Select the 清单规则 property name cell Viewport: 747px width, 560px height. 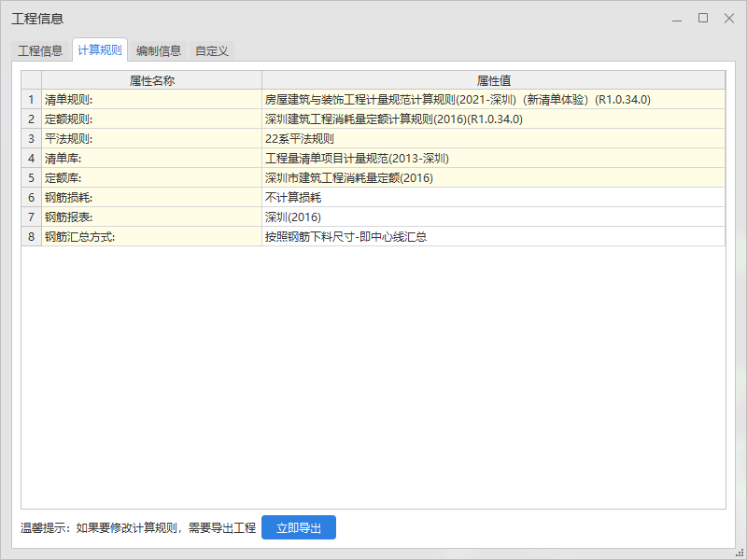coord(151,100)
